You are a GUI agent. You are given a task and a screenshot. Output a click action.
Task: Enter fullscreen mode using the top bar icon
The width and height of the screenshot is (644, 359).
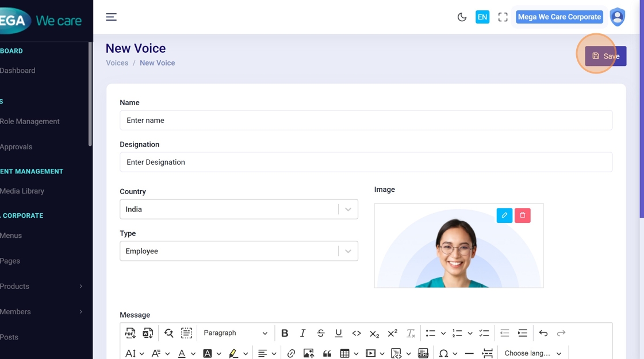click(x=503, y=17)
